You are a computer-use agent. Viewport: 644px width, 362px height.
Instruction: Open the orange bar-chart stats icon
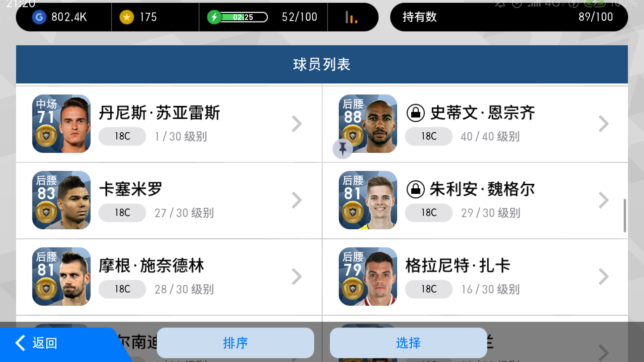point(351,17)
